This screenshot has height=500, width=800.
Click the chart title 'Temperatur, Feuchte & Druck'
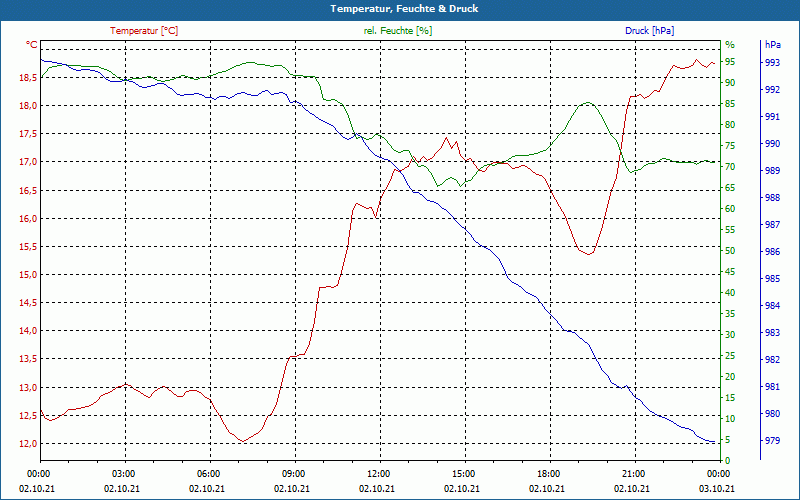coord(404,9)
